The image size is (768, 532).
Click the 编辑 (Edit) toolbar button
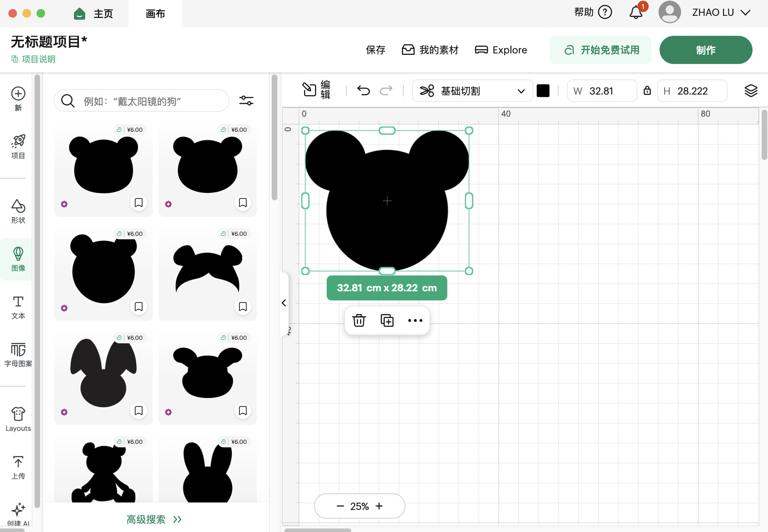click(317, 90)
